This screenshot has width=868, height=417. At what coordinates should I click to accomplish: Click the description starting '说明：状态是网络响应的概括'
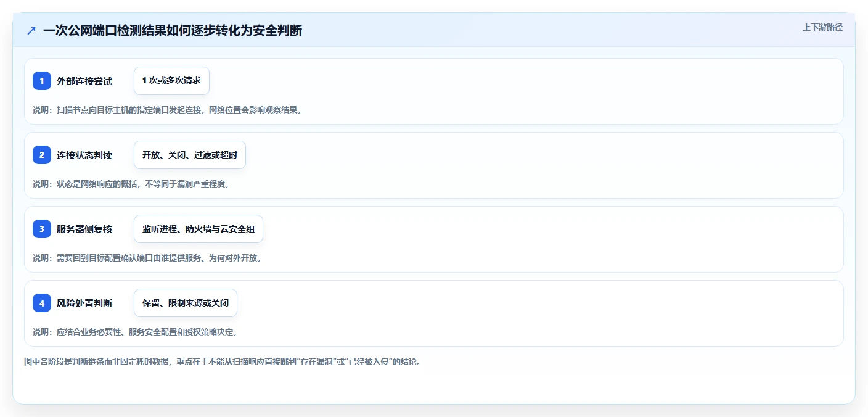[x=131, y=184]
